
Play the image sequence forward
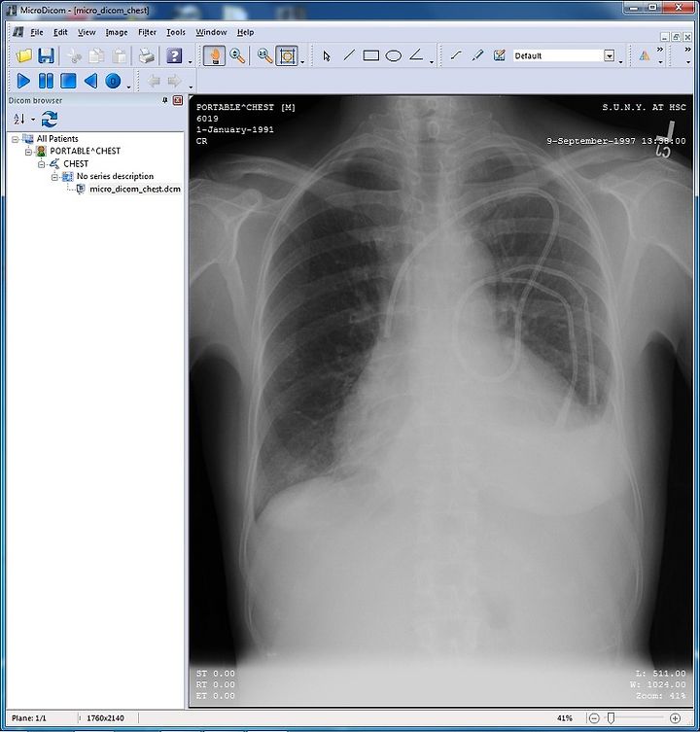click(x=23, y=82)
